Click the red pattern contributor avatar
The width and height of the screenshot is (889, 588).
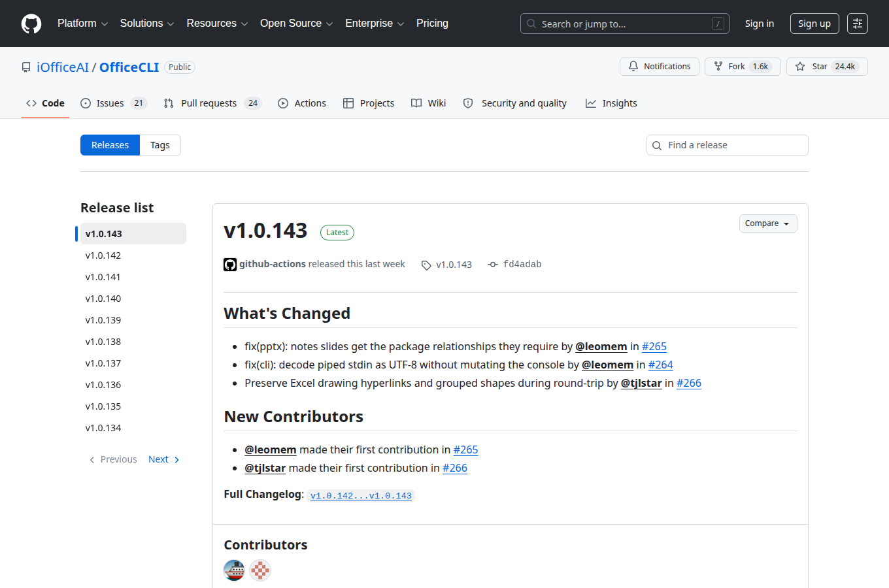tap(260, 570)
